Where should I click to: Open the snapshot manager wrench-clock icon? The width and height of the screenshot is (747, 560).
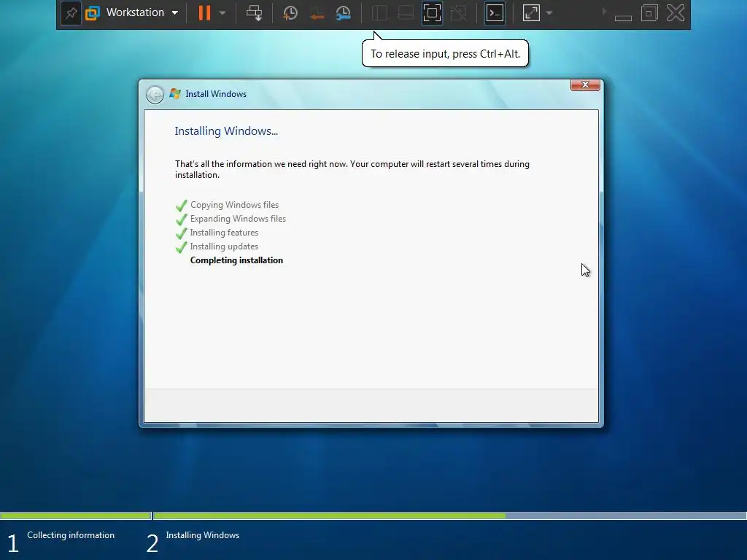[x=343, y=13]
